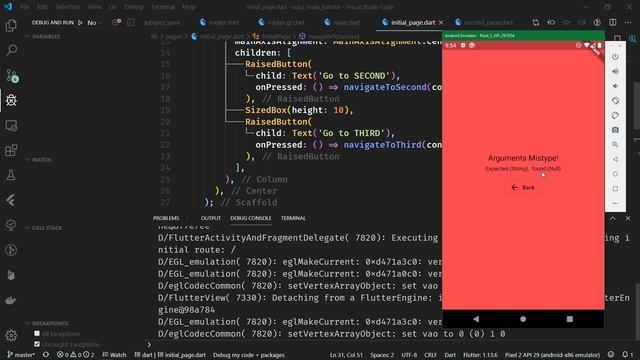Click the emulator volume down button
This screenshot has height=360, width=640.
point(615,86)
